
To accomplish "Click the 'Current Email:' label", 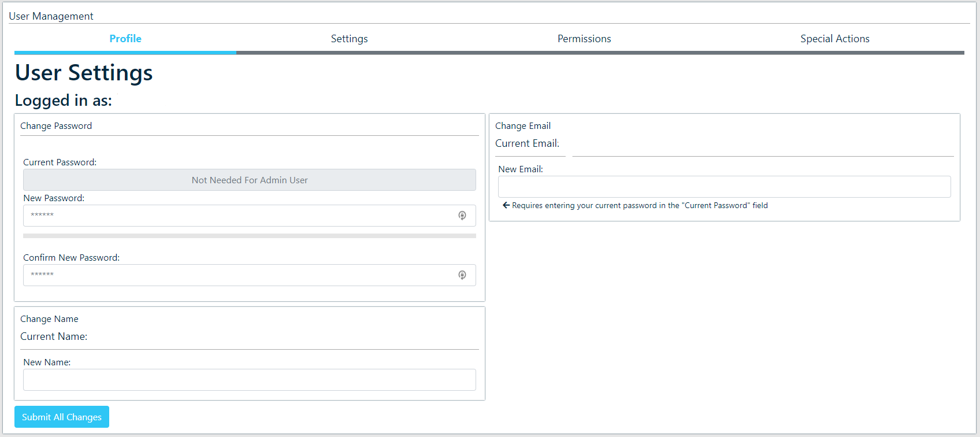I will click(x=528, y=143).
